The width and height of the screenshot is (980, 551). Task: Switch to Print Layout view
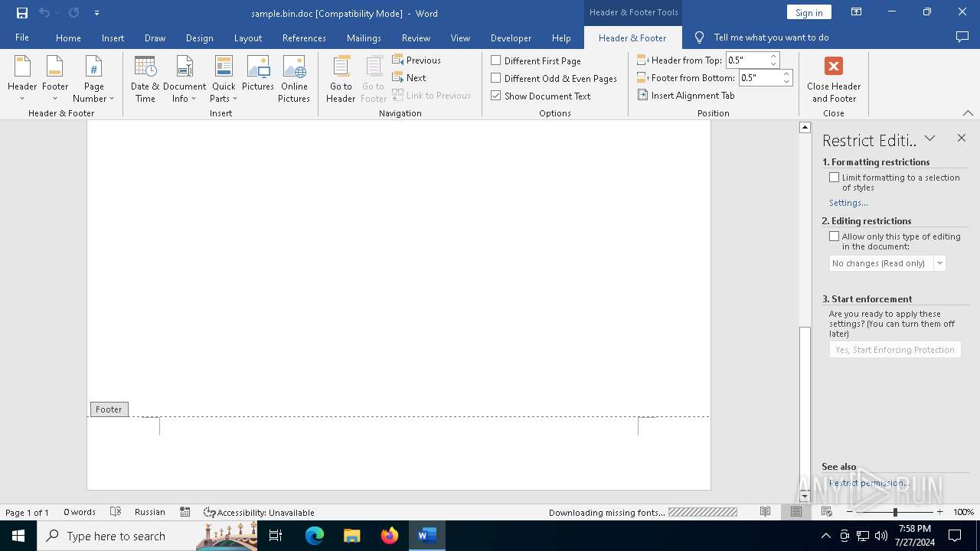tap(795, 512)
